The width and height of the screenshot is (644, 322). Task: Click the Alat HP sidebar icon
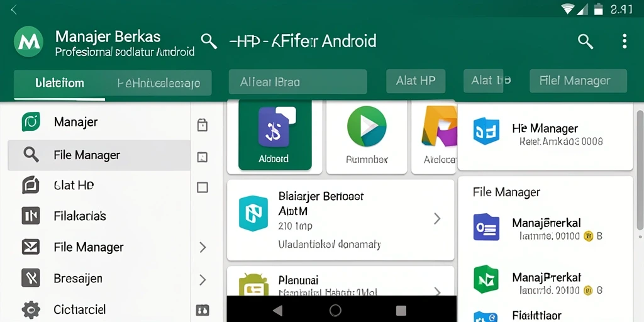[x=31, y=185]
